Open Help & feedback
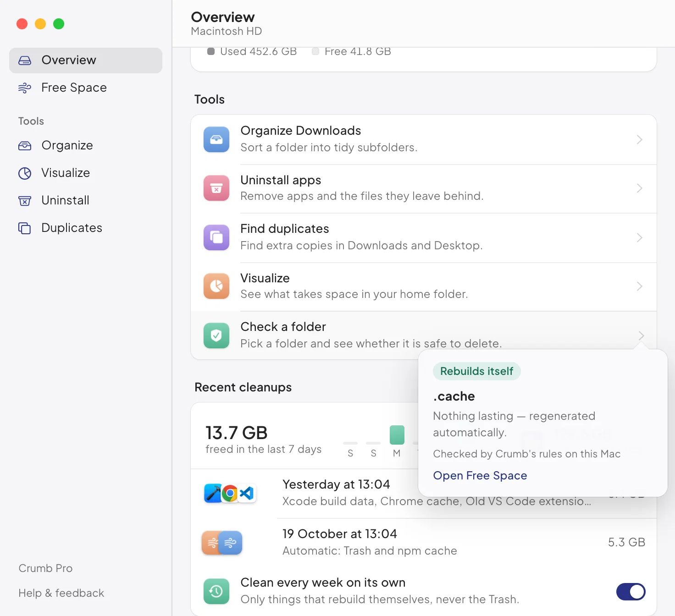The width and height of the screenshot is (675, 616). (61, 593)
